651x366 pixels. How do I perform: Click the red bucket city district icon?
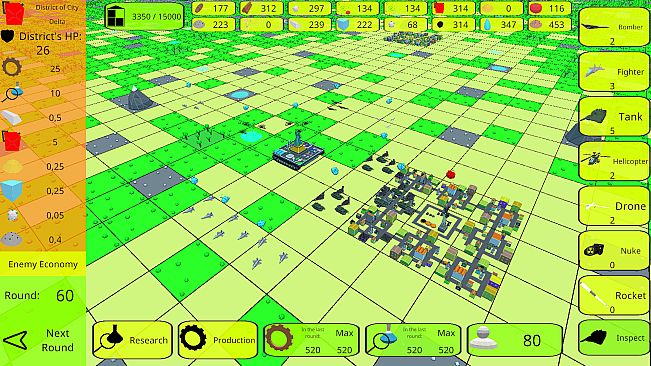[13, 13]
